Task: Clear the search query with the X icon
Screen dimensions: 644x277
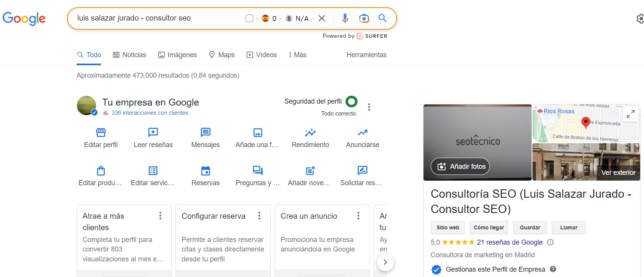Action: coord(322,18)
